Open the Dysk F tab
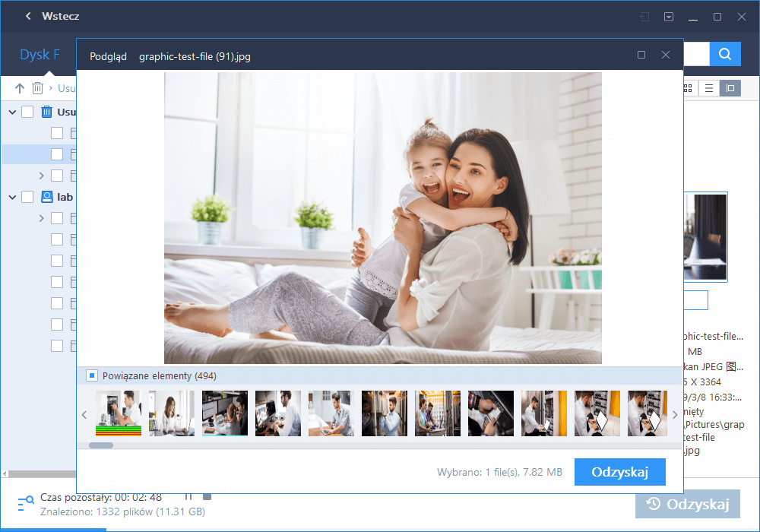 pyautogui.click(x=40, y=55)
